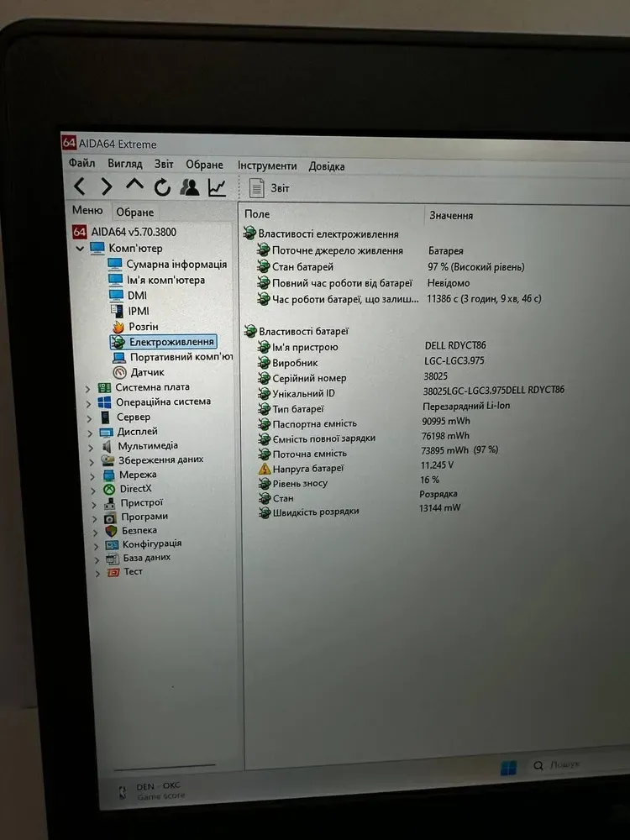Screen dimensions: 630x840
Task: Open the graph chart toolbar icon
Action: 218,187
